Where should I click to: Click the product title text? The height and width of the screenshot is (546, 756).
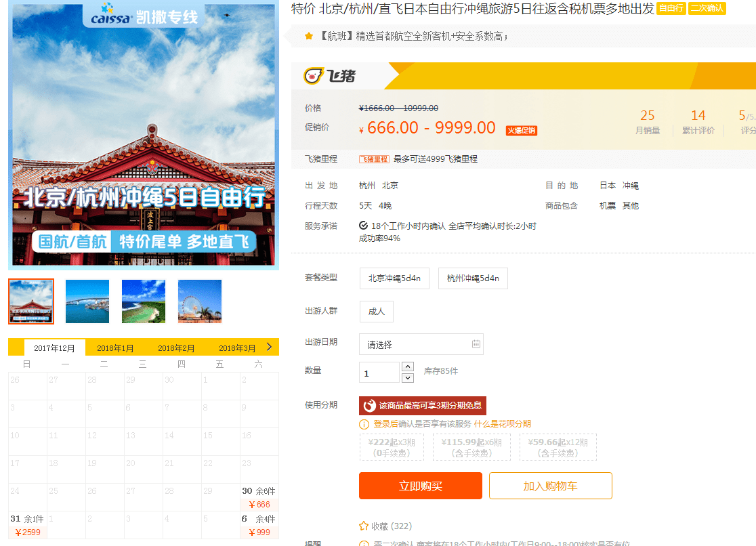[473, 9]
